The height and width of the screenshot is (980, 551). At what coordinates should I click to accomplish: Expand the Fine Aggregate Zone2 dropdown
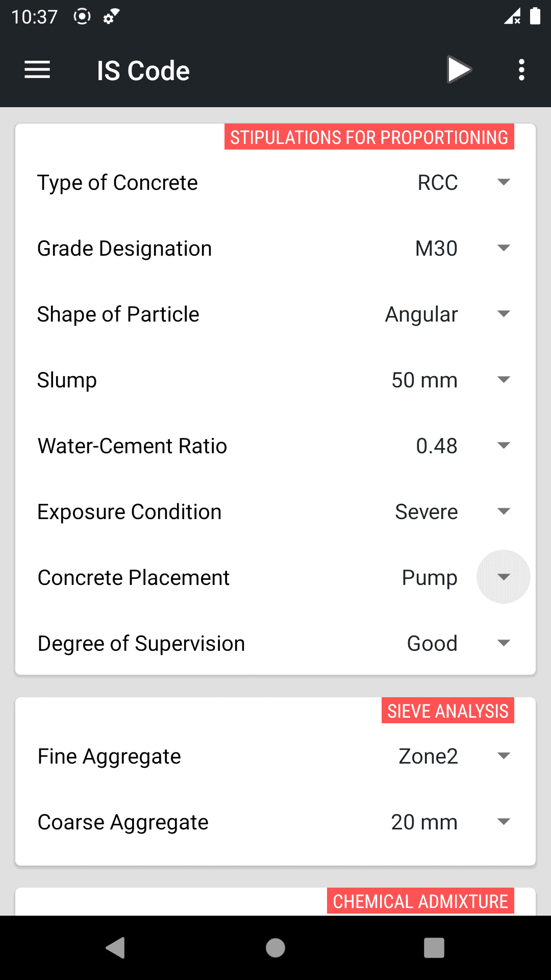click(503, 756)
